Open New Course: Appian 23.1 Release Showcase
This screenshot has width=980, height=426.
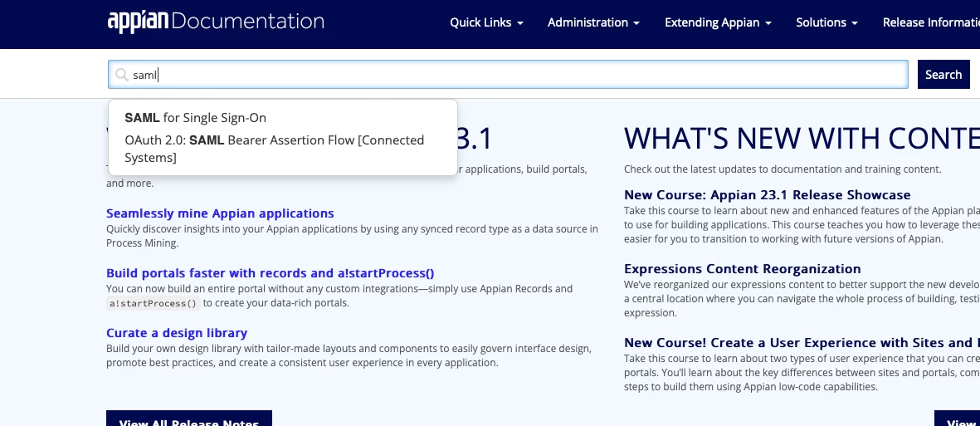(x=768, y=195)
